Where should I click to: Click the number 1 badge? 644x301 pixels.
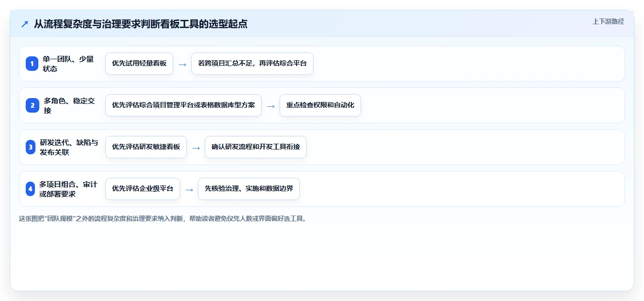click(32, 64)
